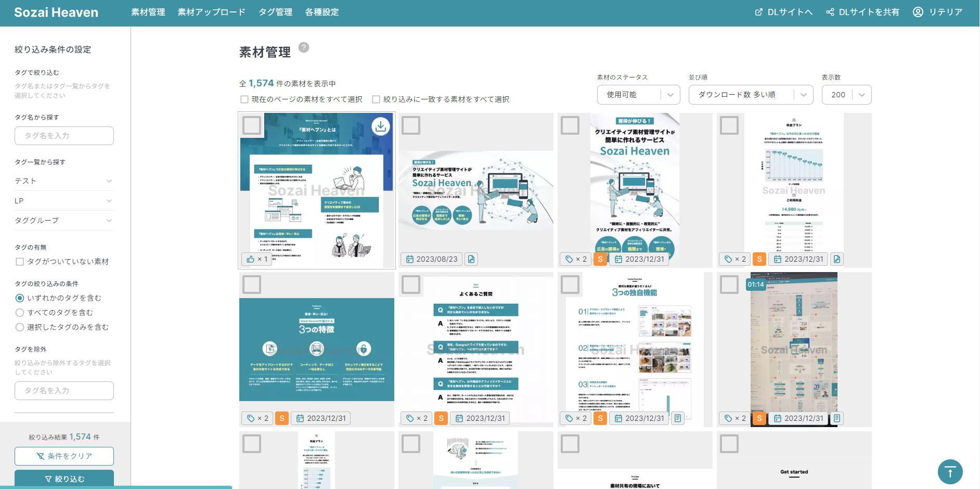The height and width of the screenshot is (489, 980).
Task: Click the 2023/08/23 date badge
Action: pos(432,259)
